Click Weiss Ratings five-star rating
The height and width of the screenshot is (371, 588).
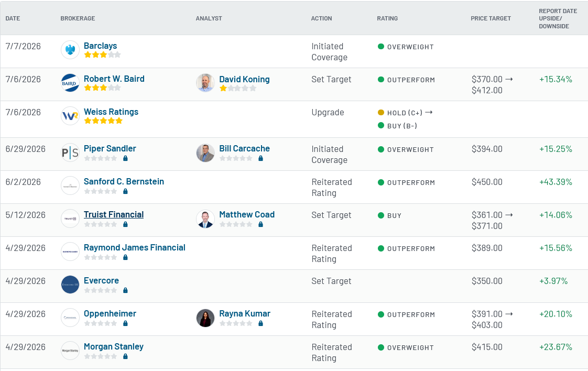[103, 121]
